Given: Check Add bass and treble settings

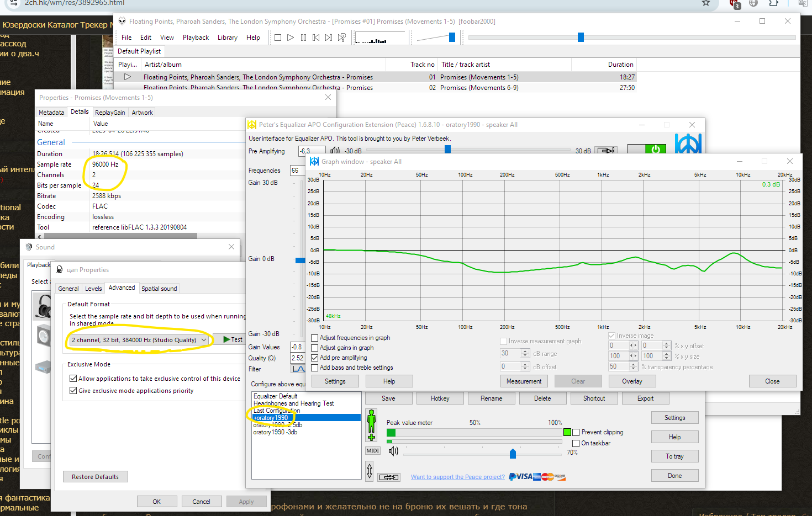Looking at the screenshot, I should 315,368.
